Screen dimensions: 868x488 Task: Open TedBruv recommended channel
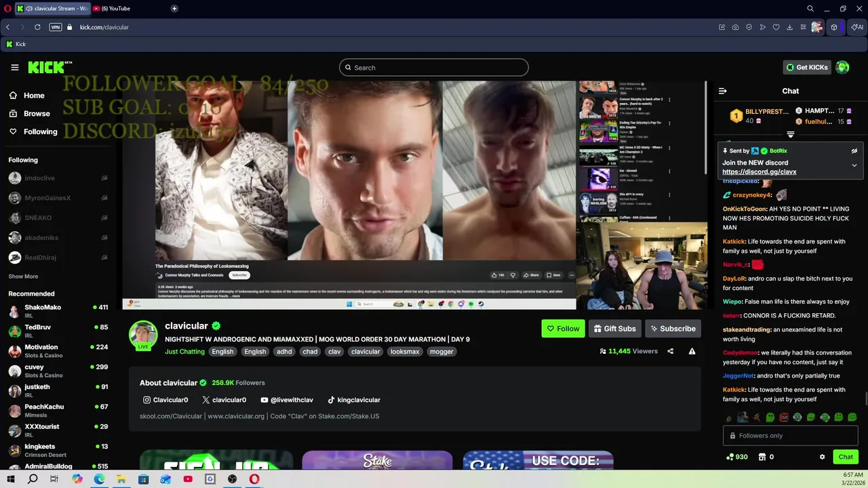[58, 331]
